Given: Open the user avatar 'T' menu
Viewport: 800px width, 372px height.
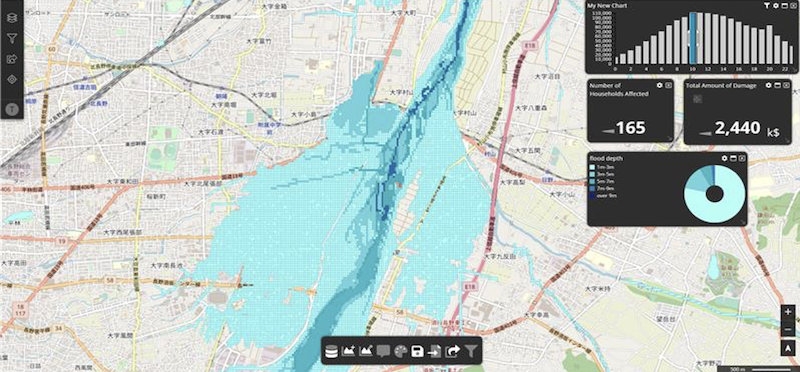Looking at the screenshot, I should [x=11, y=108].
